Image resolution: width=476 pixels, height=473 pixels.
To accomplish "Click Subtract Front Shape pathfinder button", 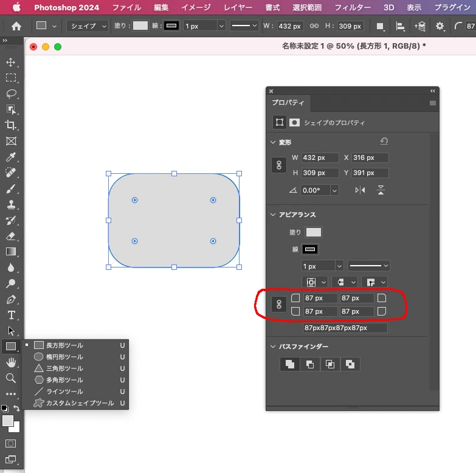I will (x=310, y=364).
